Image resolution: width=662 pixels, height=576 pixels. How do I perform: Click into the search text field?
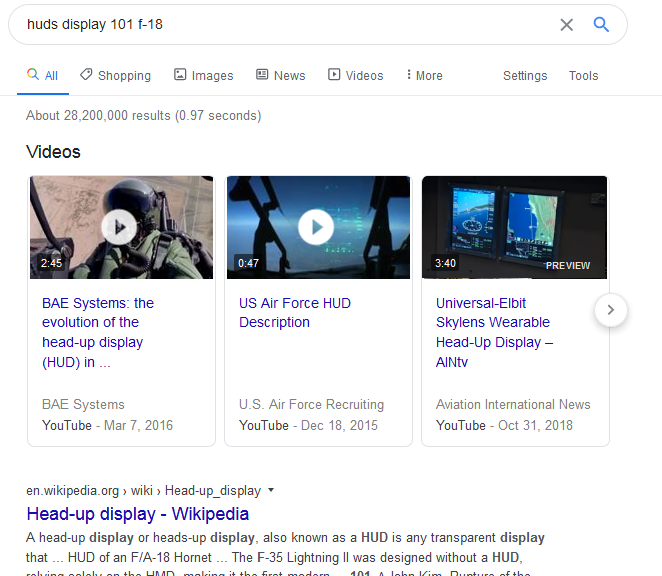pyautogui.click(x=280, y=25)
